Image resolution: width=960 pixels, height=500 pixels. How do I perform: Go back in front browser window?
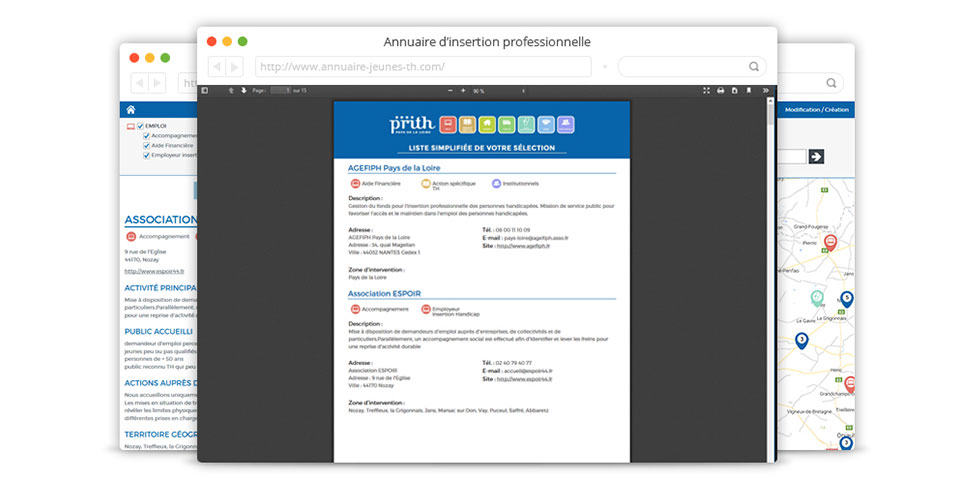(x=217, y=66)
